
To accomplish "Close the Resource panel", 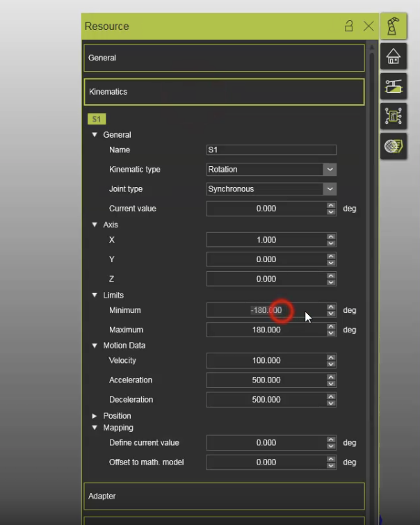I will [x=369, y=26].
